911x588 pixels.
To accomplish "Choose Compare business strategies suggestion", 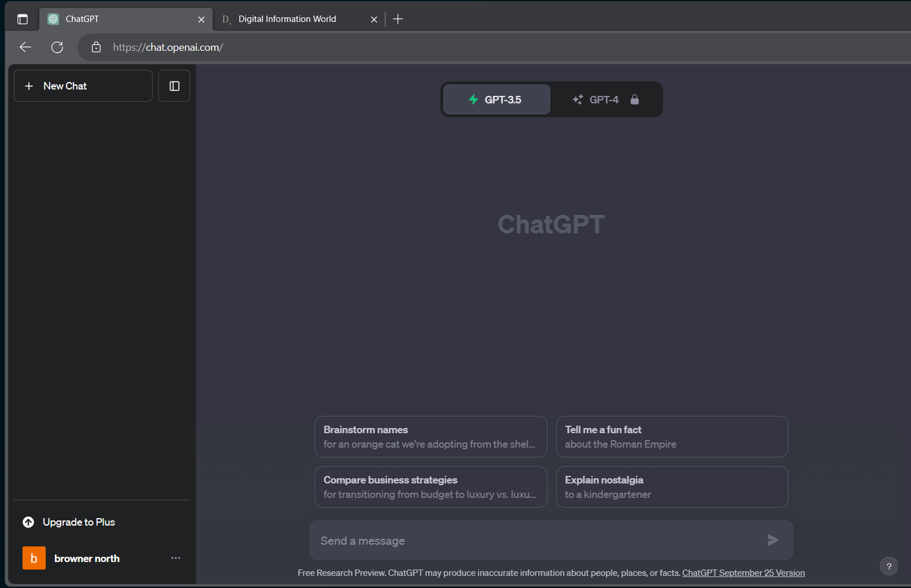I will (x=431, y=487).
